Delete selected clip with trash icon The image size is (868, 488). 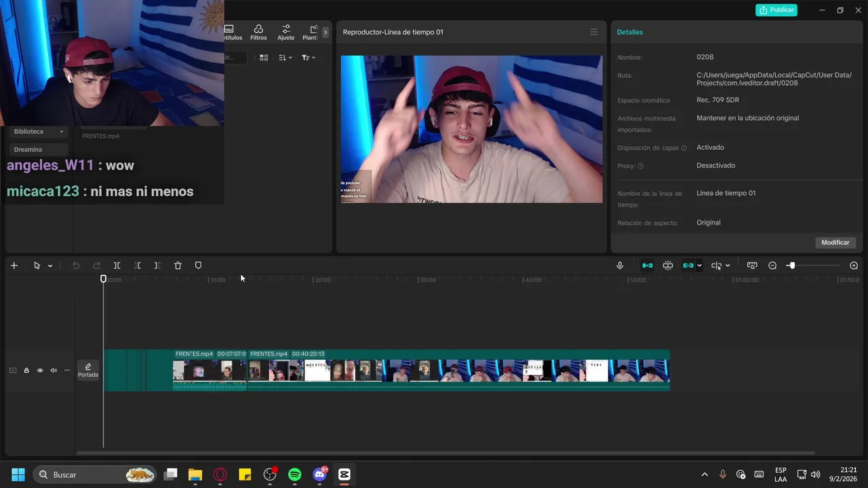[x=178, y=266]
